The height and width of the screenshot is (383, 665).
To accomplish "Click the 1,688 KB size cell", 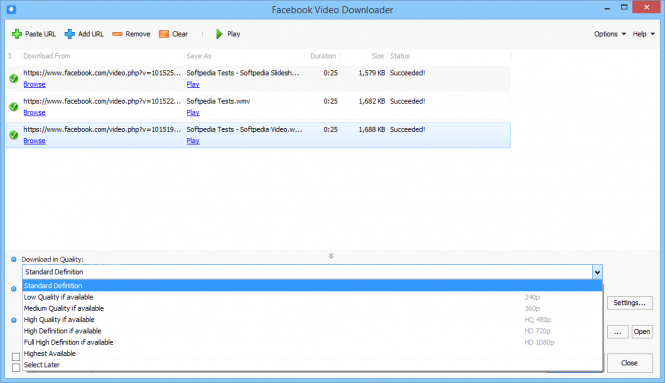I will tap(372, 129).
